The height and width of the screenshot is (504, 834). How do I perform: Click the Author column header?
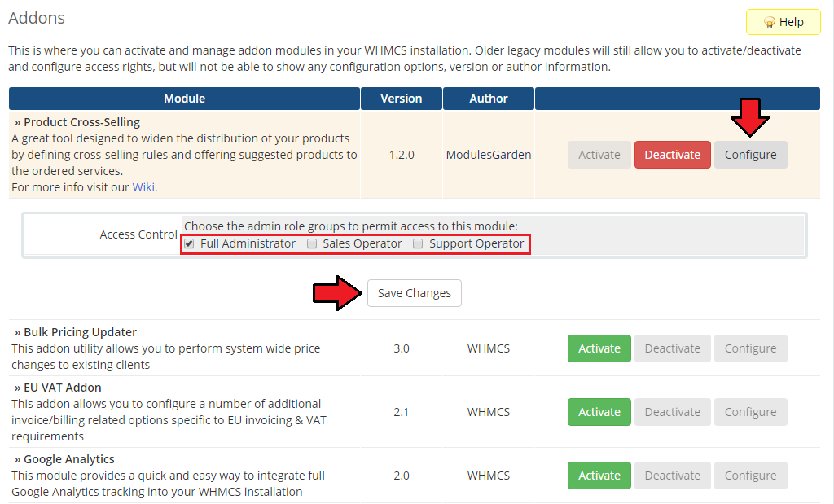[489, 99]
